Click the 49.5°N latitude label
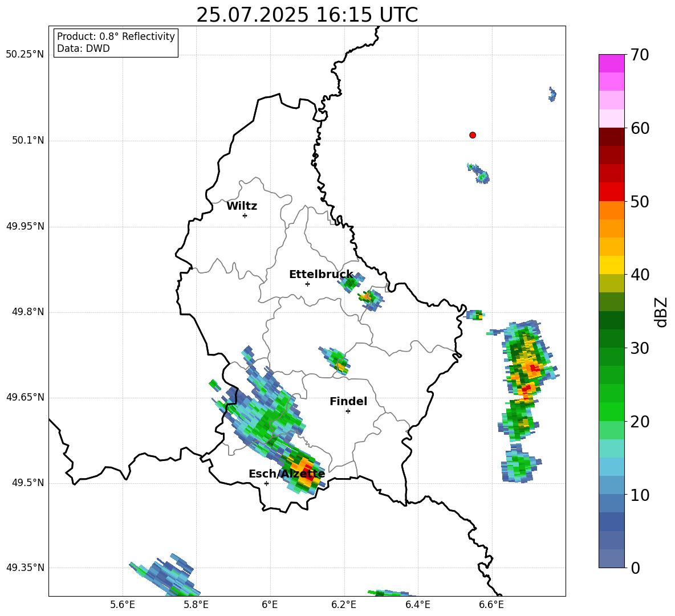 (29, 483)
